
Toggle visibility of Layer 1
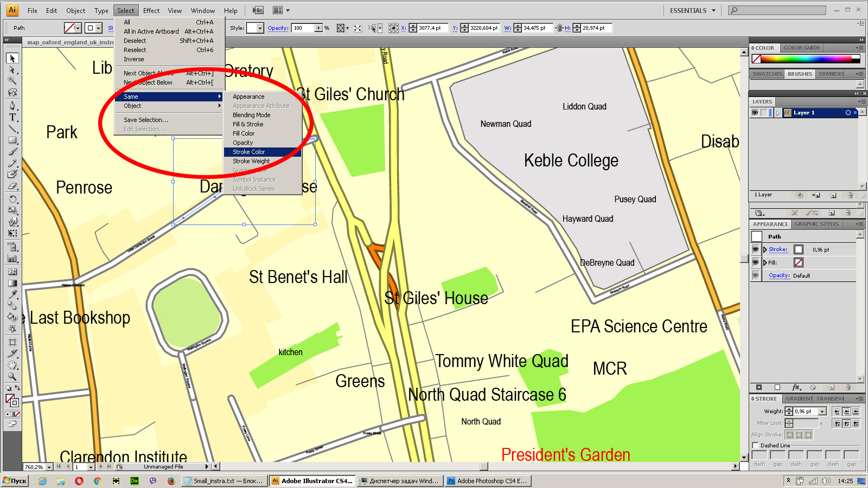pos(755,113)
